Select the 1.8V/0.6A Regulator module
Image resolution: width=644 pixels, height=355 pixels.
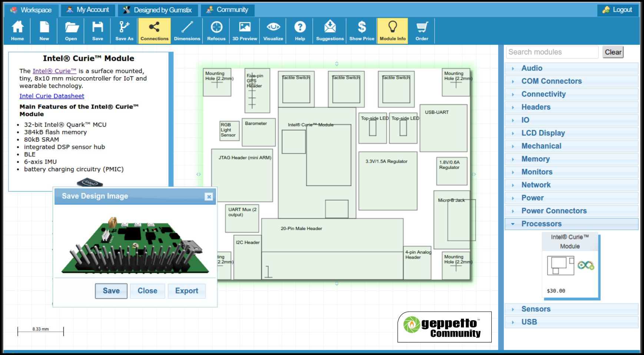452,171
